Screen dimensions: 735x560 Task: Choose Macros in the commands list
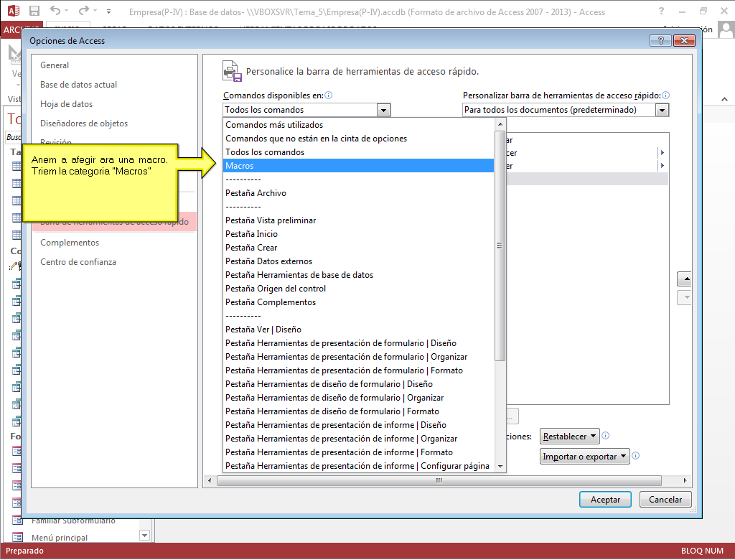(x=359, y=166)
